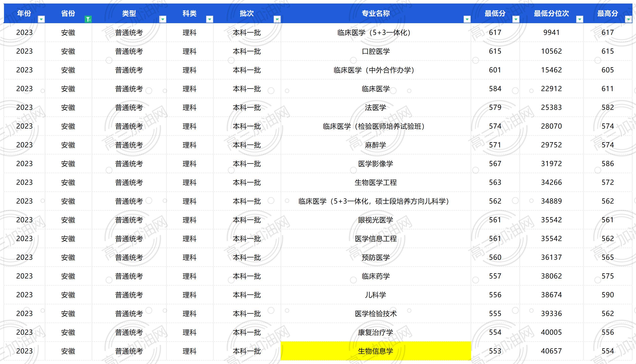
Task: Click the highest score 575 cell
Action: 608,276
